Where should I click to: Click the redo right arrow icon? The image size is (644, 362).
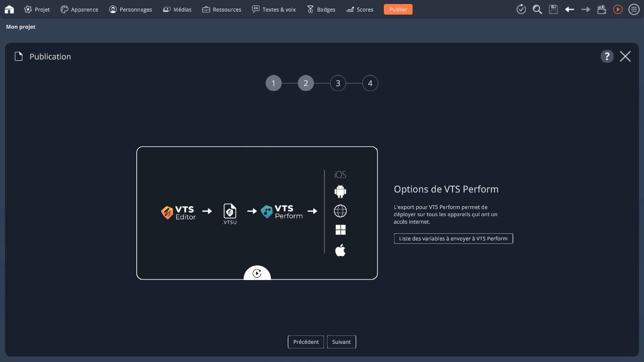(x=586, y=9)
